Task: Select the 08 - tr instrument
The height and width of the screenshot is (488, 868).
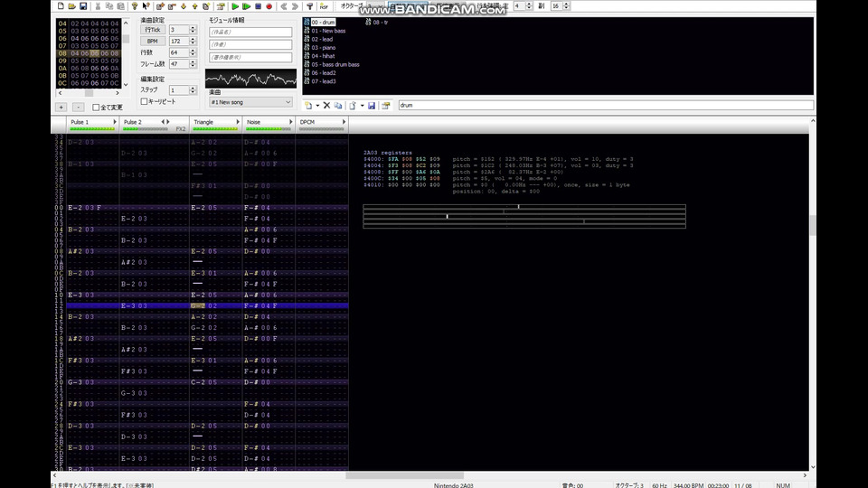Action: coord(381,22)
